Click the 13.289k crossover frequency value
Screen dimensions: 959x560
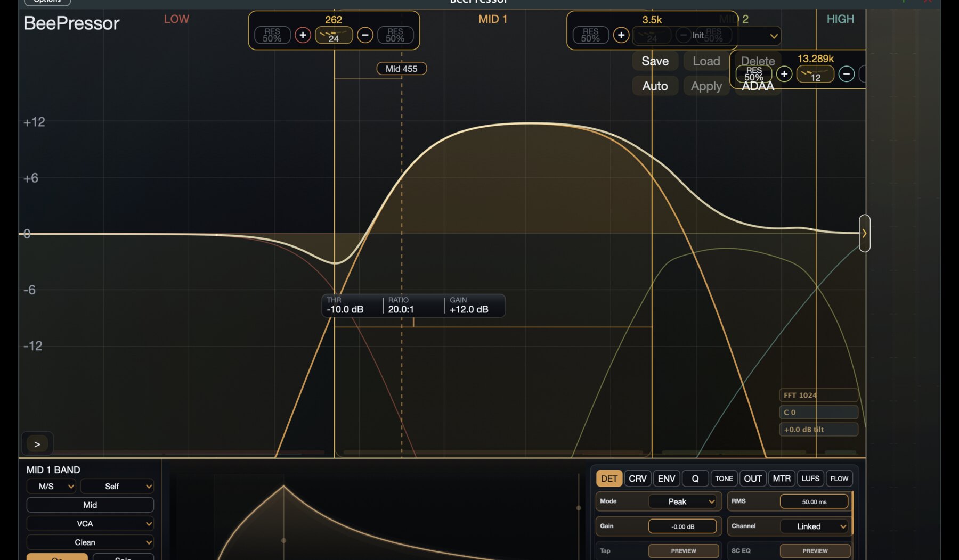816,59
